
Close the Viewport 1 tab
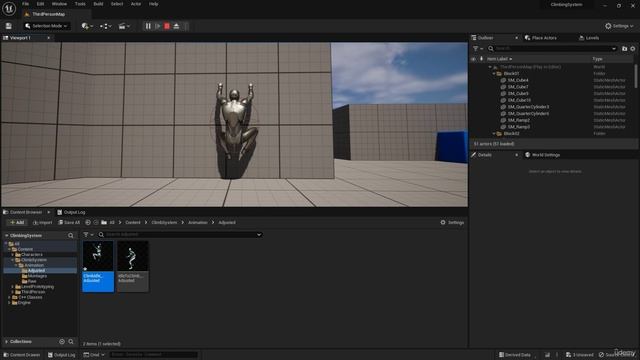click(49, 38)
